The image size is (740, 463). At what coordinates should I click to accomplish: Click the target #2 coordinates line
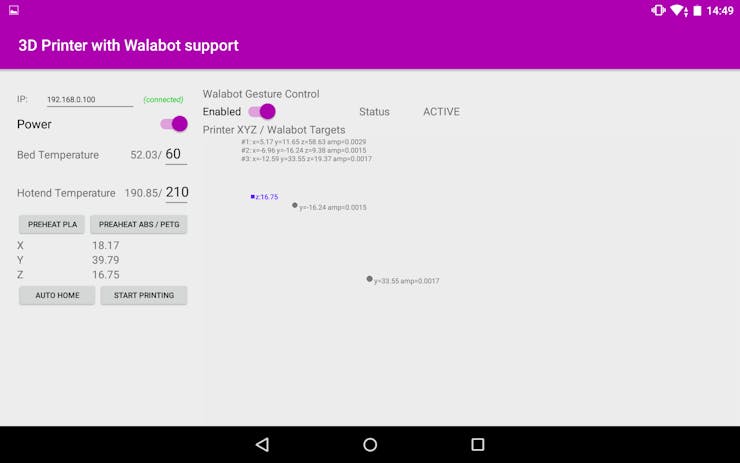coord(303,150)
